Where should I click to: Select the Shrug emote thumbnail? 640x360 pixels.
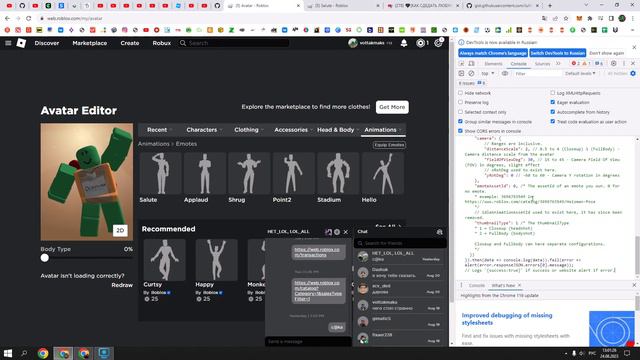249,173
